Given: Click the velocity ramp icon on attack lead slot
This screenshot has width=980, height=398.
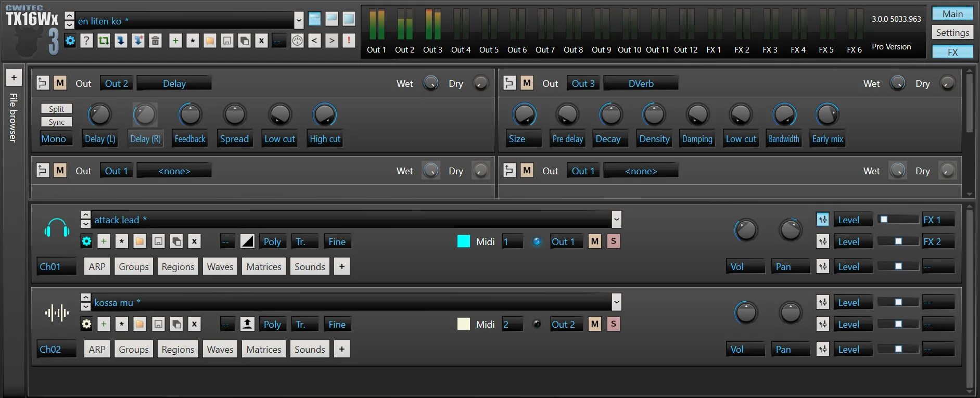Looking at the screenshot, I should (247, 241).
